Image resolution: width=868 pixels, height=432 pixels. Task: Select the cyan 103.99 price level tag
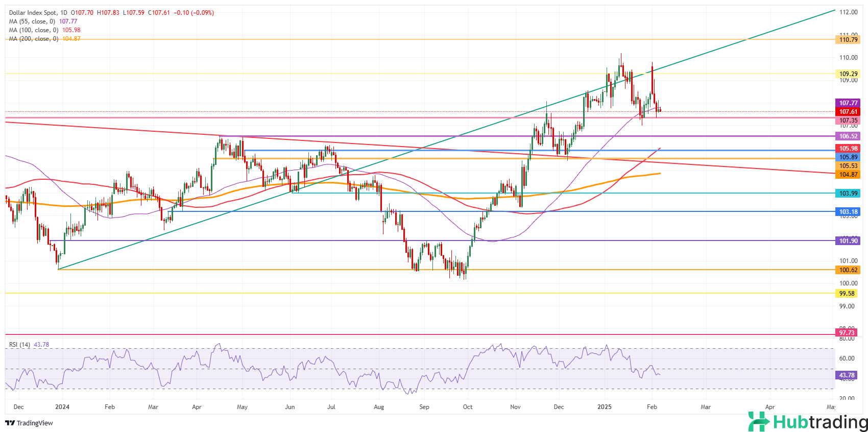tap(848, 194)
